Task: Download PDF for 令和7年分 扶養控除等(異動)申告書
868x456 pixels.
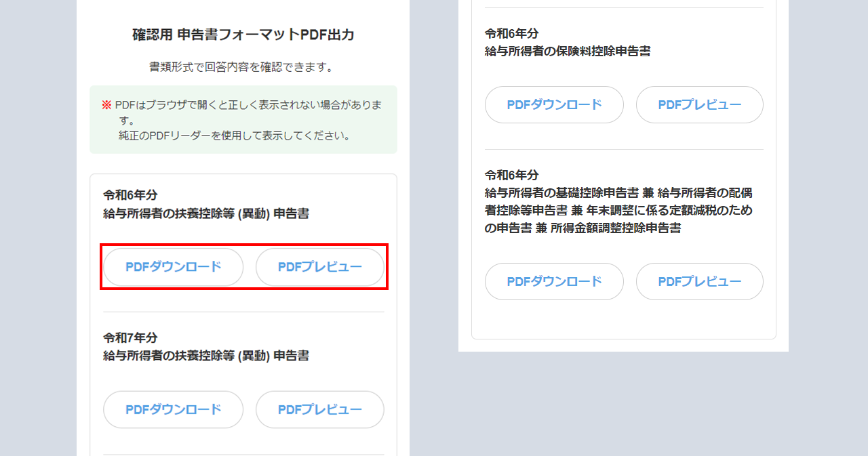Action: pyautogui.click(x=173, y=409)
